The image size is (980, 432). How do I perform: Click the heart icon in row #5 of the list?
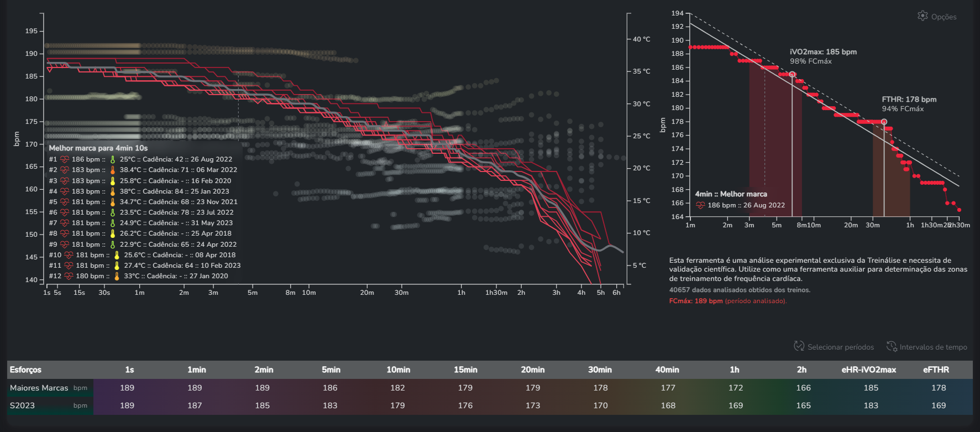point(65,202)
